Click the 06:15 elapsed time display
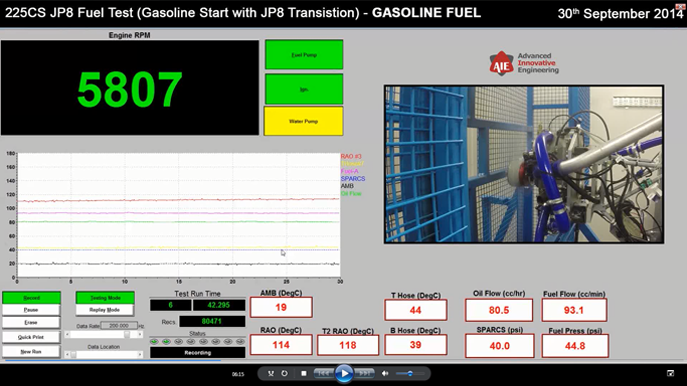Image resolution: width=687 pixels, height=386 pixels. pos(238,374)
